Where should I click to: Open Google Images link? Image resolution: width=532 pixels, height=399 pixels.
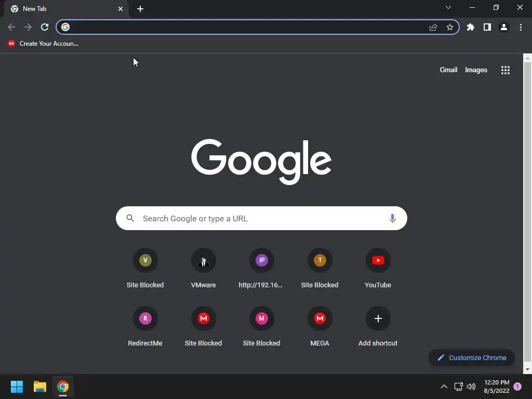[476, 70]
